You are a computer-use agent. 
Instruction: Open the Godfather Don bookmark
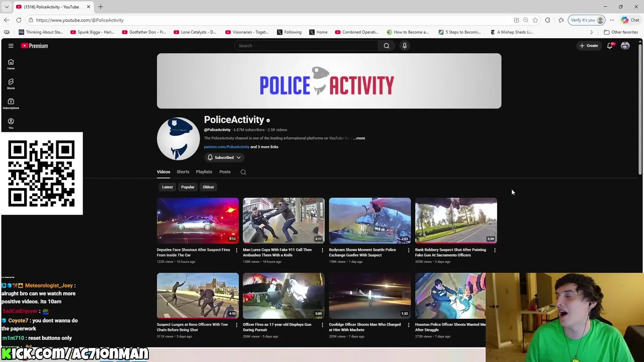tap(143, 32)
